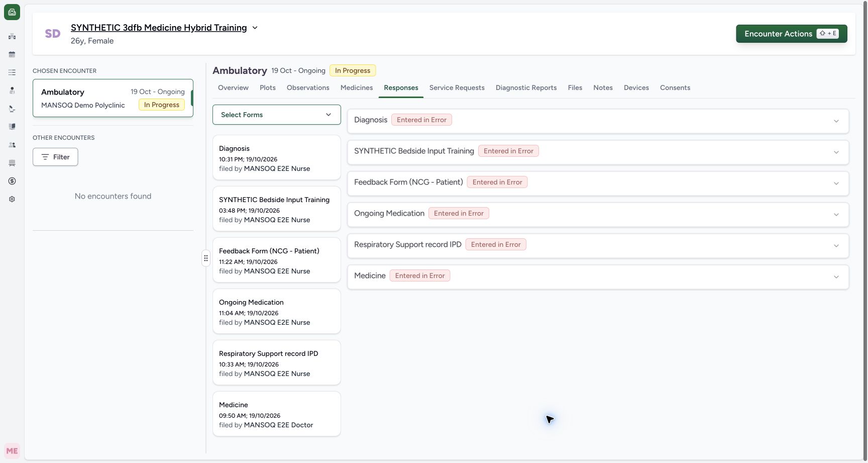The height and width of the screenshot is (463, 868).
Task: Select the Ongoing Medication form card
Action: [277, 311]
